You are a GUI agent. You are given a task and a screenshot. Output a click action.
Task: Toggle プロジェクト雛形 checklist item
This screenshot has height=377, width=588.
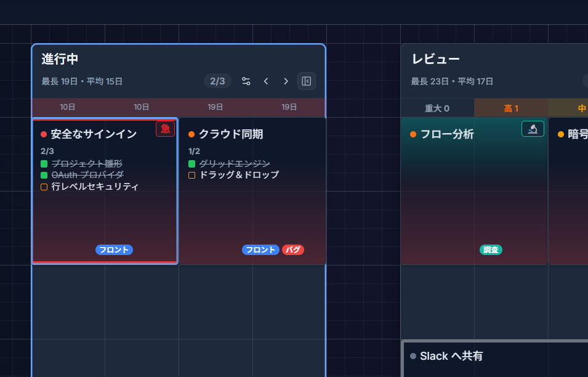[44, 164]
